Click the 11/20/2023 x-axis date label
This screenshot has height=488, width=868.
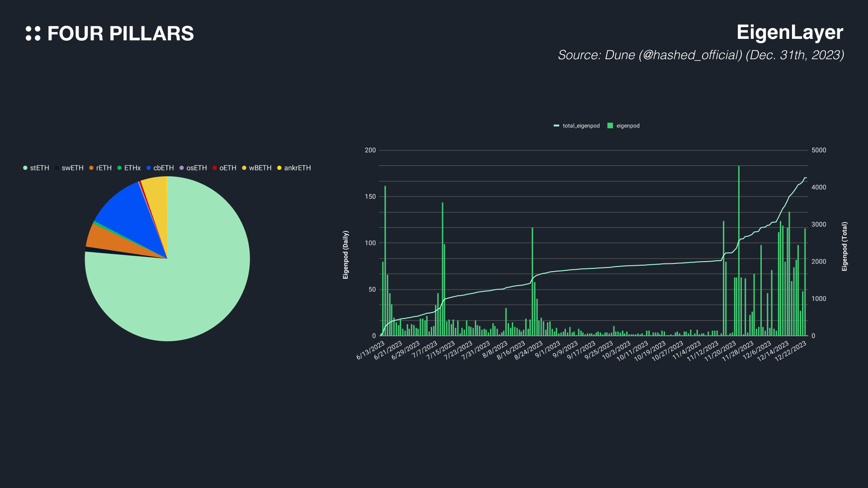pos(721,352)
